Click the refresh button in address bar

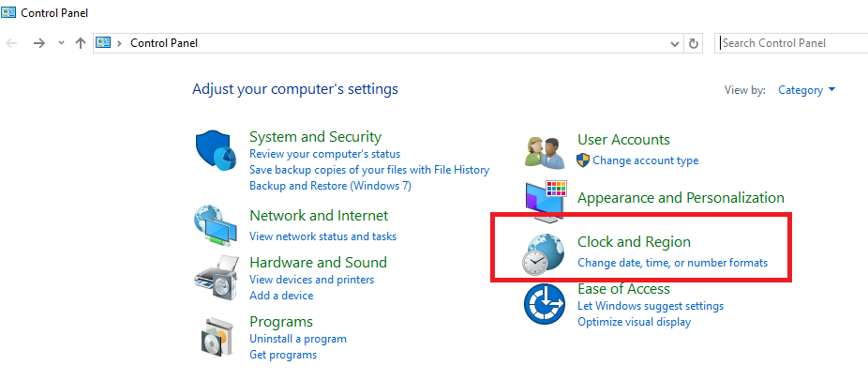[694, 43]
